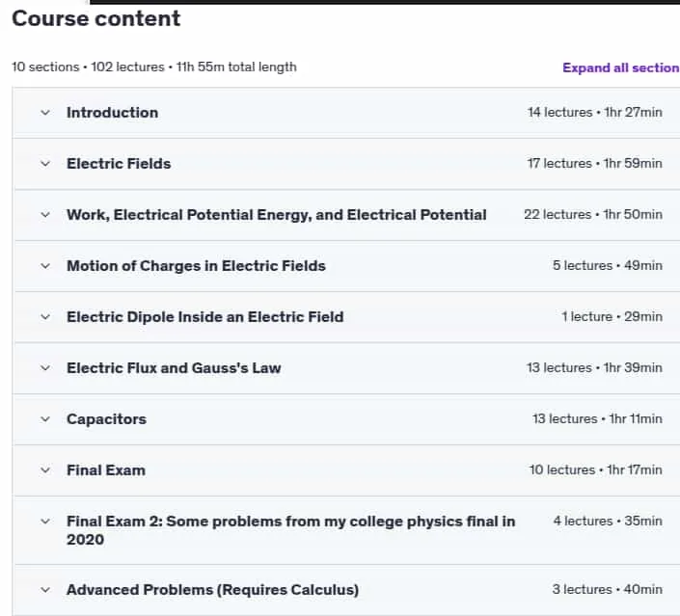
Task: Click the Capacitors section chevron
Action: point(45,419)
